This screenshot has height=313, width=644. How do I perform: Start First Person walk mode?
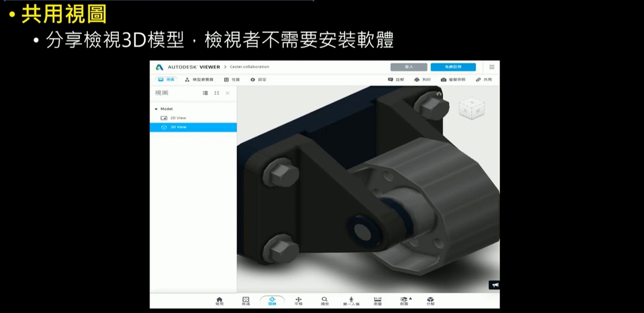[x=351, y=300]
